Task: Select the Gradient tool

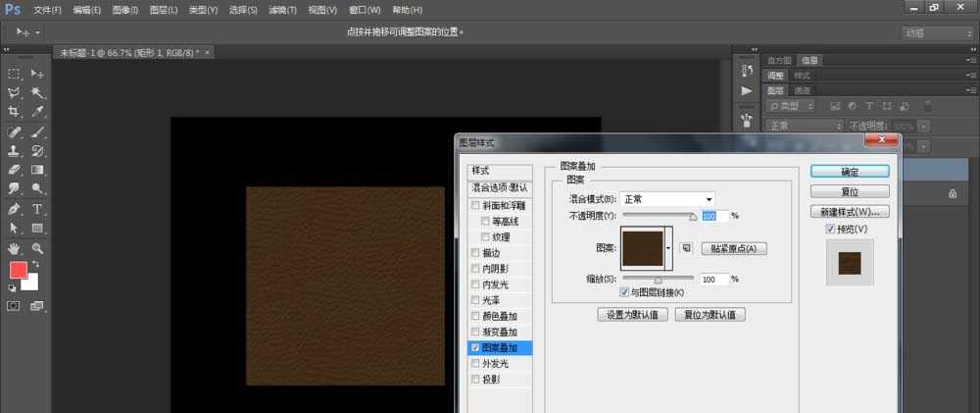Action: tap(37, 170)
